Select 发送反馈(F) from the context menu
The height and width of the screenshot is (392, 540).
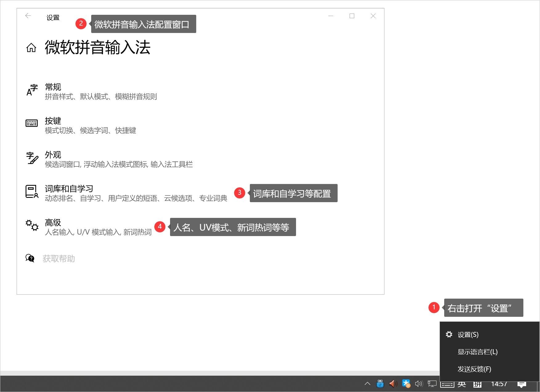click(474, 369)
